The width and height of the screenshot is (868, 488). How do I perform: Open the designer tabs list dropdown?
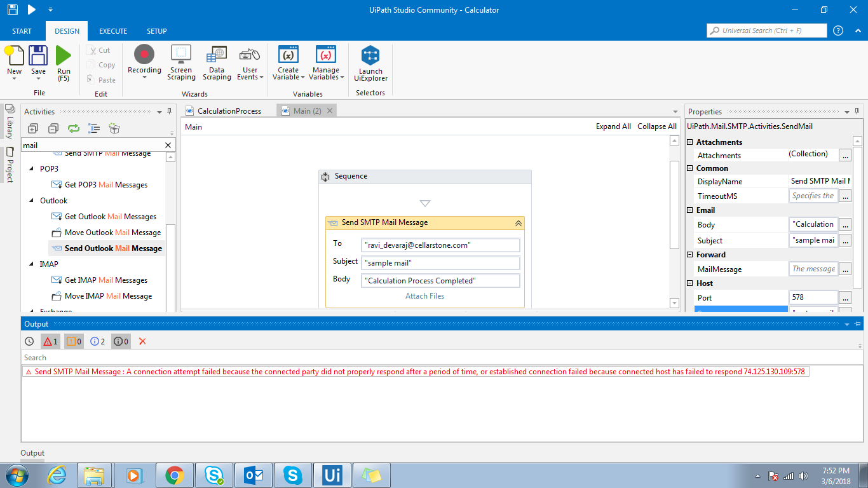tap(675, 112)
